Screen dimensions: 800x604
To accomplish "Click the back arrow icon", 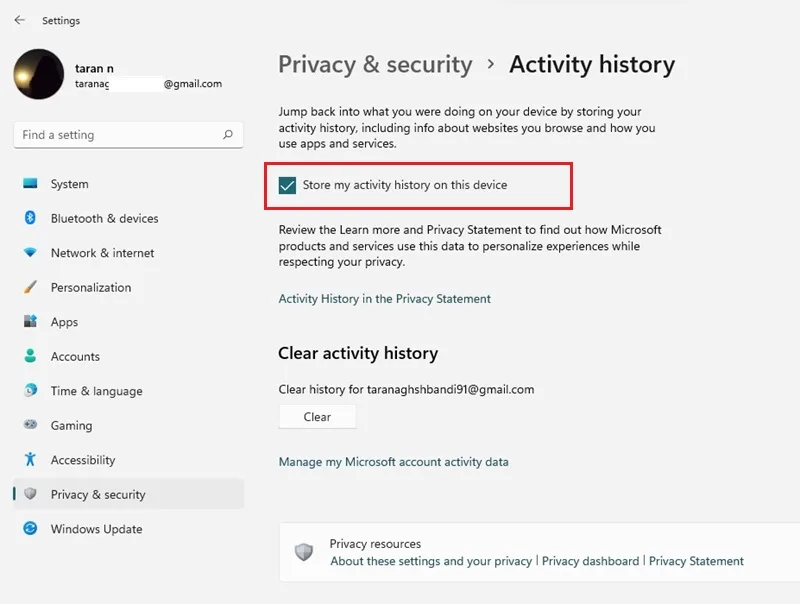I will click(x=20, y=20).
